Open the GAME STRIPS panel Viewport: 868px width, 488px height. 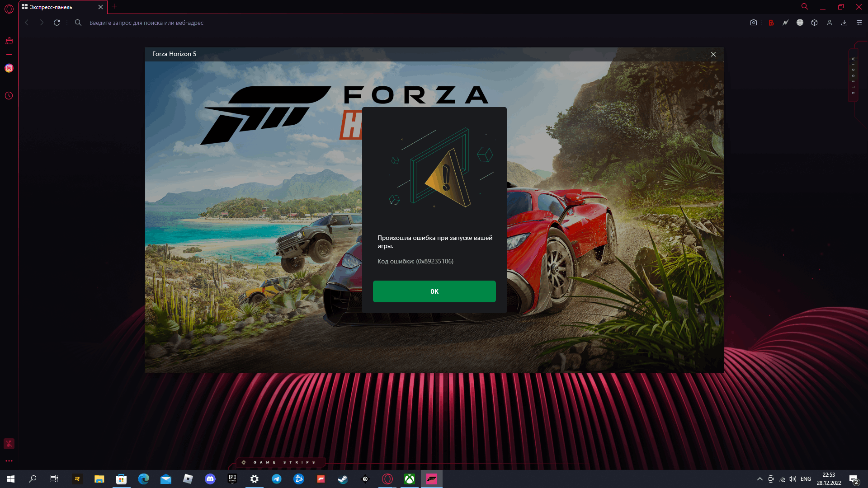coord(280,462)
